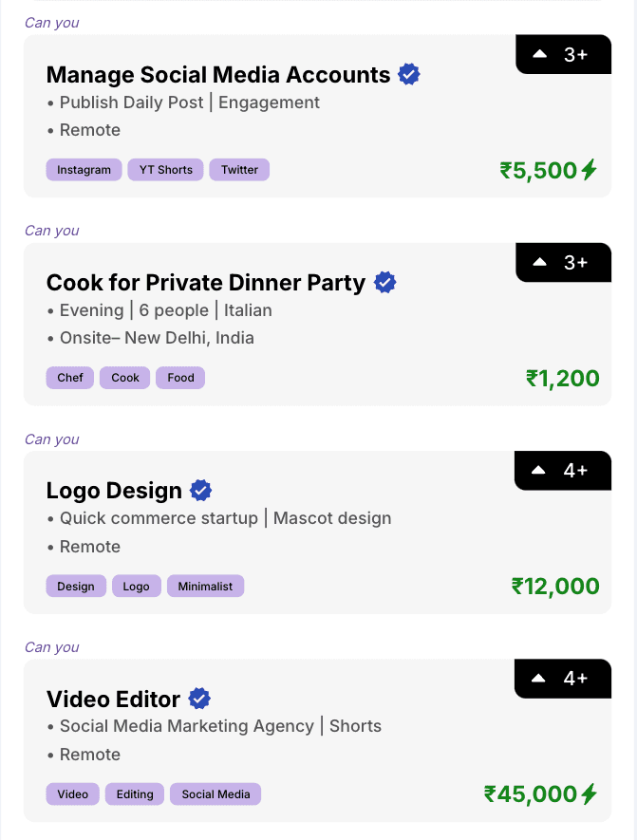Click lightning bolt icon beside ₹45,000
Screen dimensions: 637x840
590,793
